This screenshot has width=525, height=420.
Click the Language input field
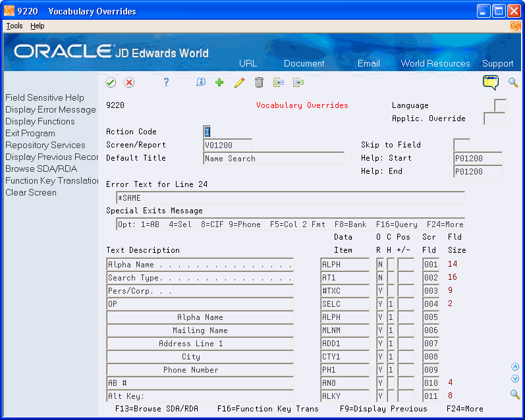(x=500, y=105)
